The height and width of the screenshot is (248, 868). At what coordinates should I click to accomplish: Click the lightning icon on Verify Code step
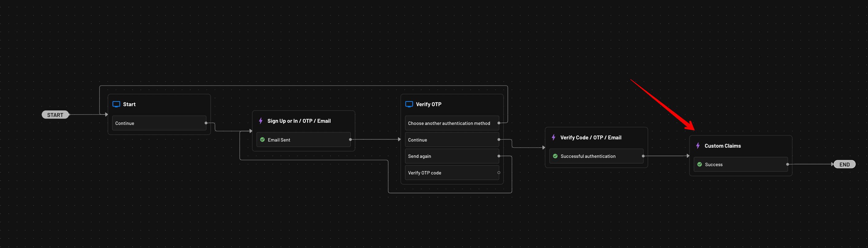[553, 137]
